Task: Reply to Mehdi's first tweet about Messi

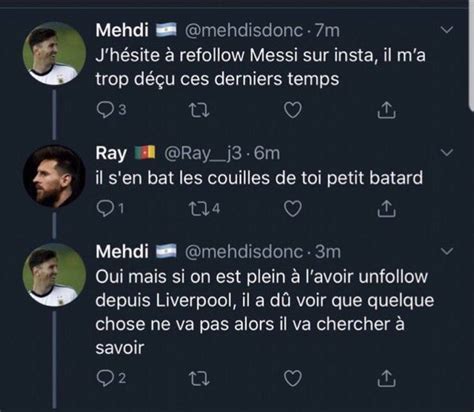Action: 105,110
